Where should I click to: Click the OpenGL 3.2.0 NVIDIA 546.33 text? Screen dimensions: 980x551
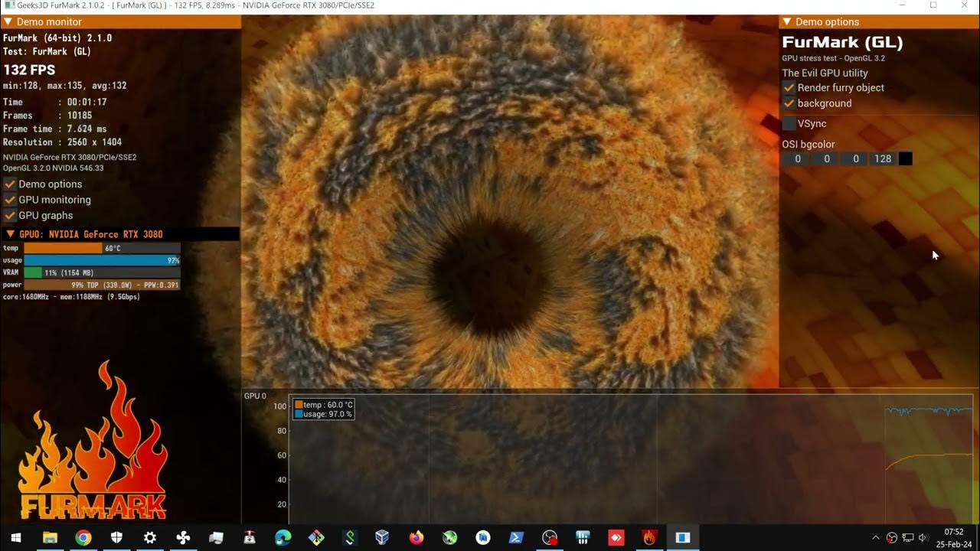[53, 168]
